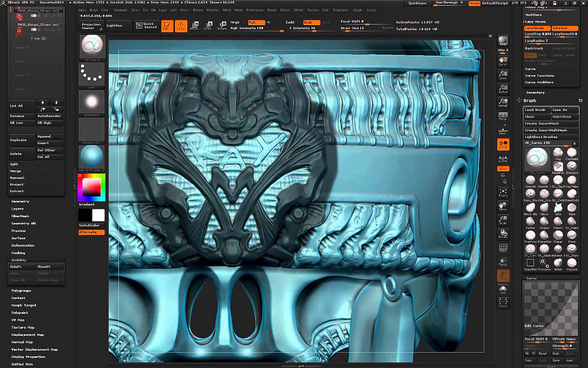The image size is (588, 368).
Task: Open Quick Sketch
Action: click(x=146, y=26)
